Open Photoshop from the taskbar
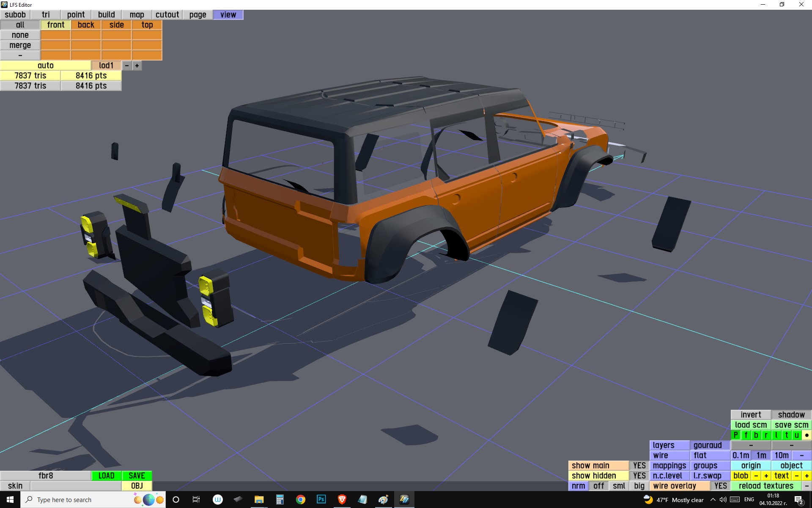Viewport: 812px width, 508px height. click(321, 500)
